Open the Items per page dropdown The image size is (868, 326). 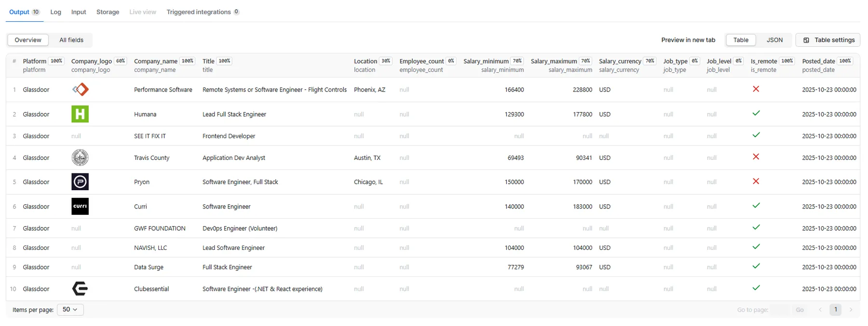pyautogui.click(x=70, y=310)
